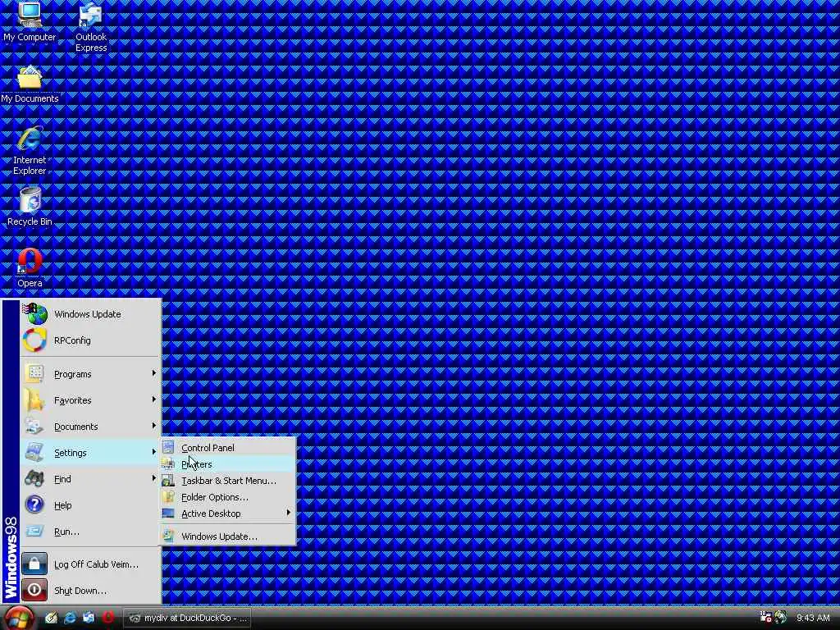This screenshot has width=840, height=630.
Task: Expand the Settings submenu
Action: click(90, 453)
